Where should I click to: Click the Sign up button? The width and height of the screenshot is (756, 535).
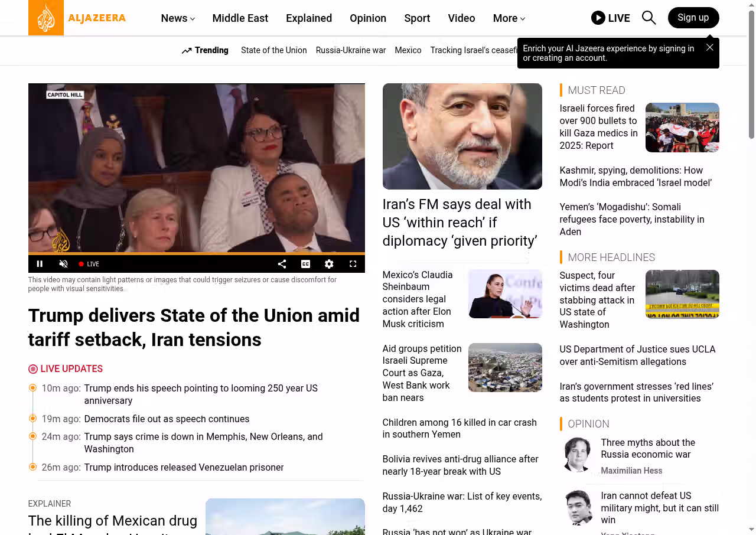693,18
